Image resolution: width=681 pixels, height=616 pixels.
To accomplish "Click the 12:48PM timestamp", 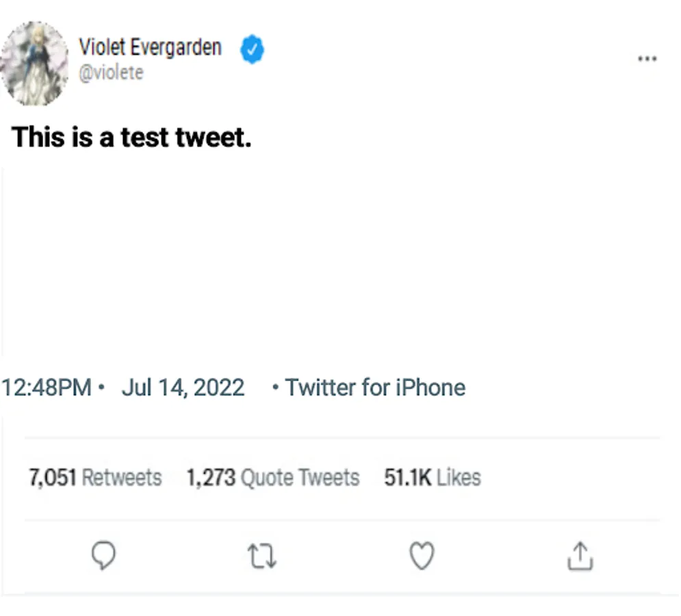I will (x=47, y=387).
